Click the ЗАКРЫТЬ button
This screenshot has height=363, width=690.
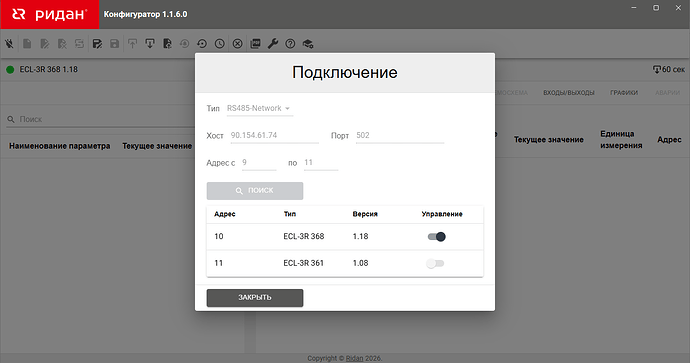click(x=255, y=297)
